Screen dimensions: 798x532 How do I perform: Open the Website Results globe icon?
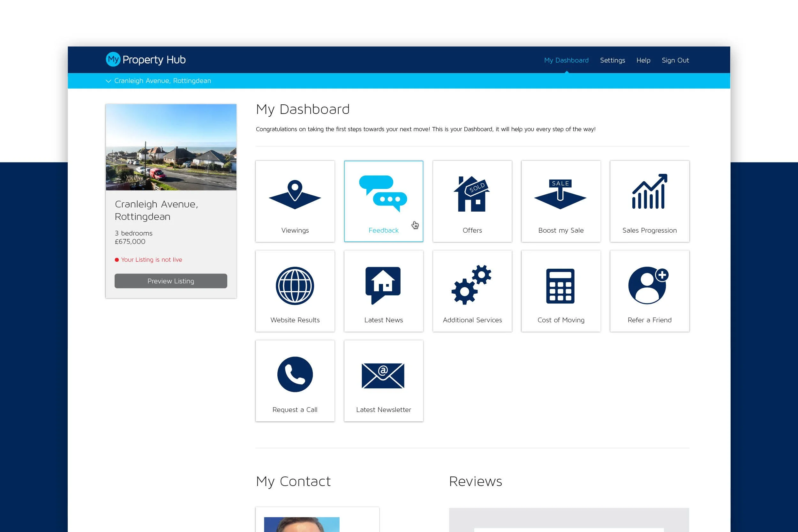pos(295,286)
